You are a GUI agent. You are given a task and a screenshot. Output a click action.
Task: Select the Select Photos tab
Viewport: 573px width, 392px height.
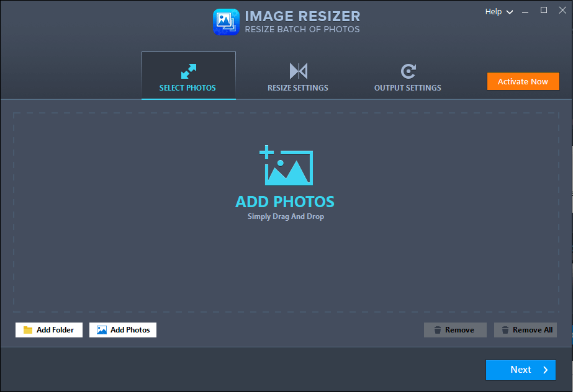[x=189, y=76]
